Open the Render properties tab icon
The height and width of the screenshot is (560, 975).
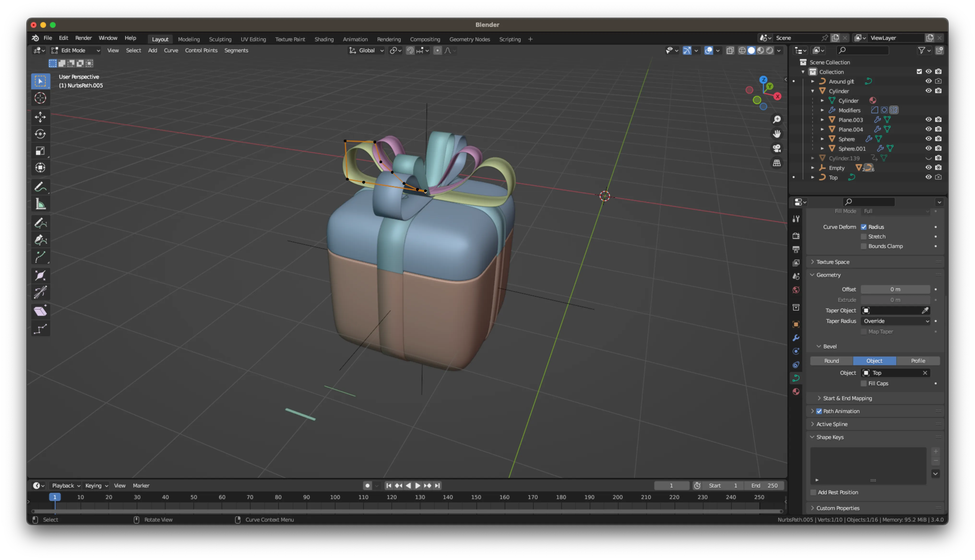point(796,236)
